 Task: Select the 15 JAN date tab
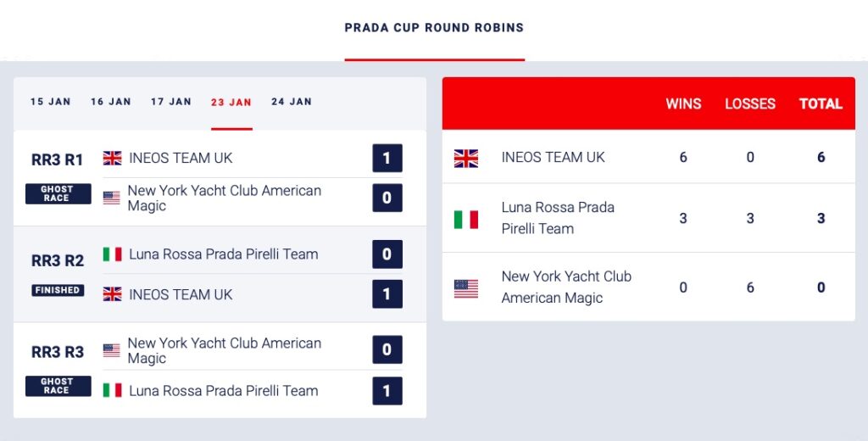[x=51, y=102]
